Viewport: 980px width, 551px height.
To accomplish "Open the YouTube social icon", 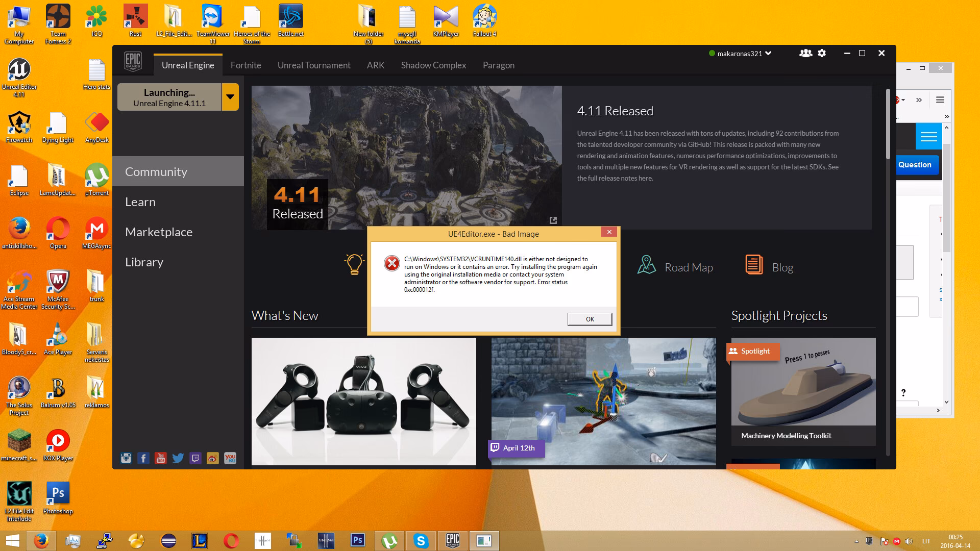I will pyautogui.click(x=161, y=458).
